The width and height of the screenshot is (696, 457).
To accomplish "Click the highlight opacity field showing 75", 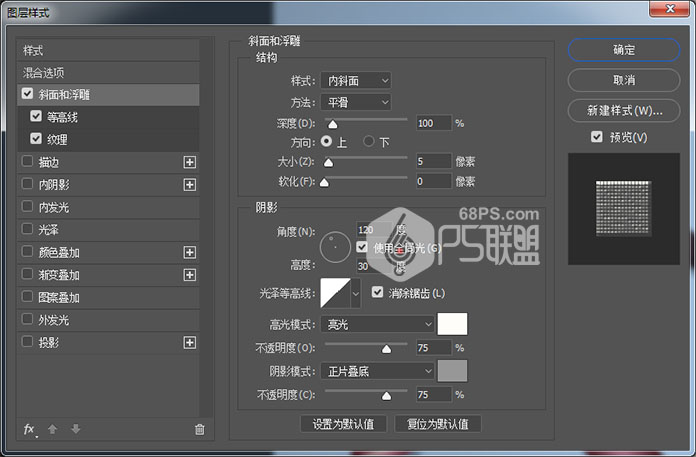I will tap(434, 347).
